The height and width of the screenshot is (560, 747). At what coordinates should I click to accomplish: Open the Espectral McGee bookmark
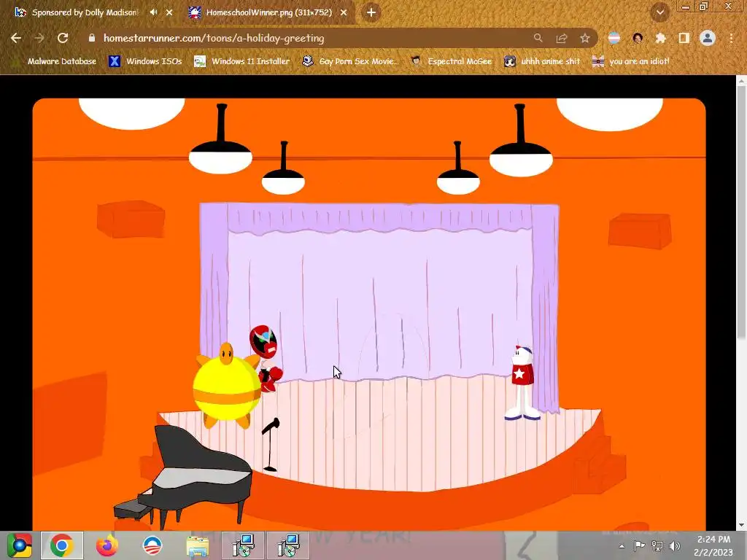coord(451,61)
